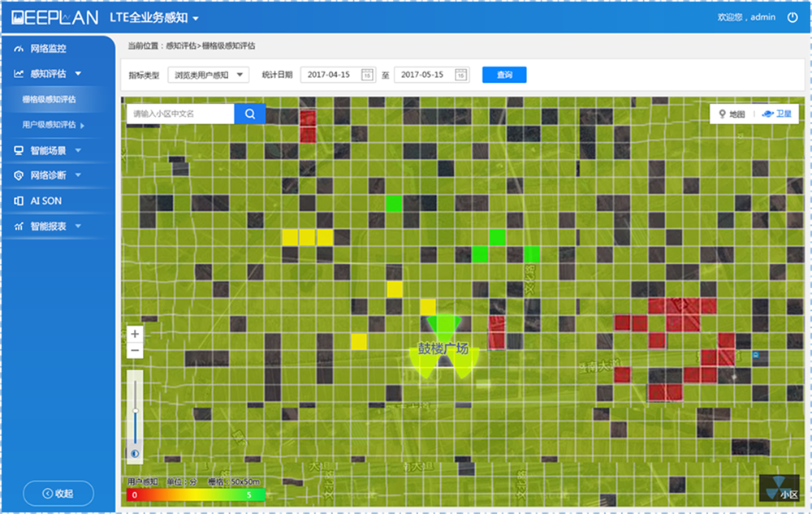Click the 收起 collapse sidebar button

(x=58, y=493)
